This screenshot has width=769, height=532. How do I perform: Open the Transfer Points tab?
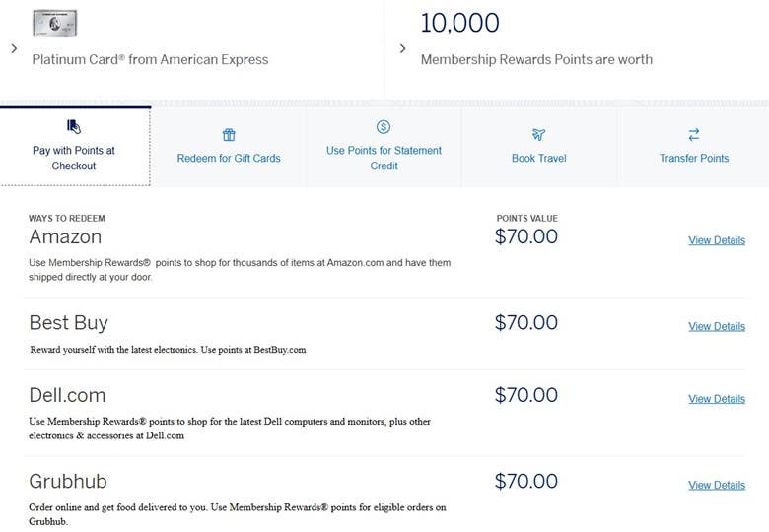[693, 158]
